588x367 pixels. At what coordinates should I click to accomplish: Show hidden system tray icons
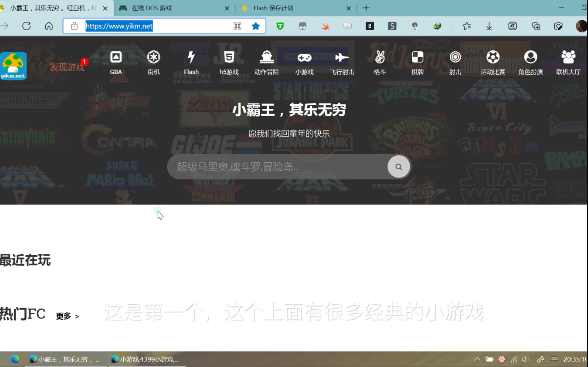click(477, 359)
